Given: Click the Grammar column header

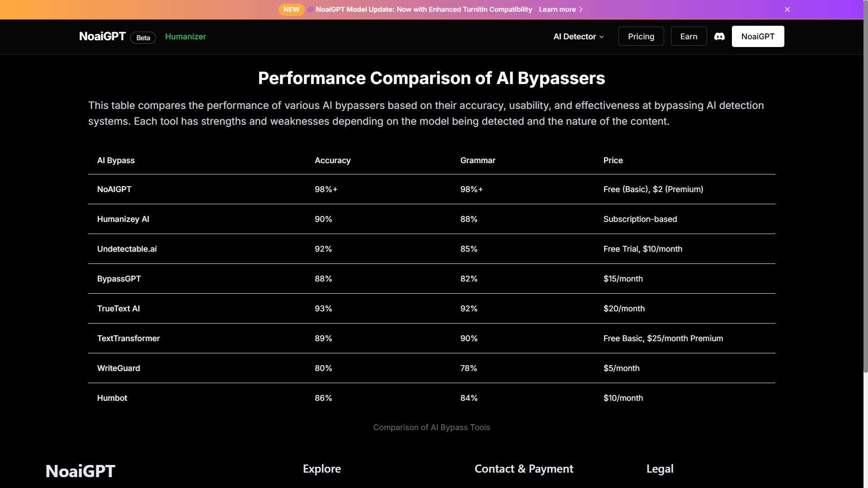Looking at the screenshot, I should tap(477, 160).
